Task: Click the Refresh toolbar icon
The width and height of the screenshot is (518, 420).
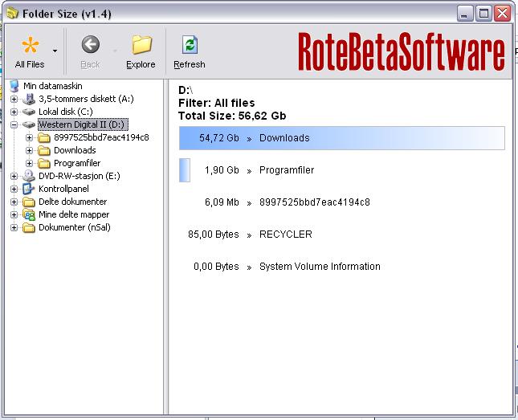Action: [x=189, y=45]
